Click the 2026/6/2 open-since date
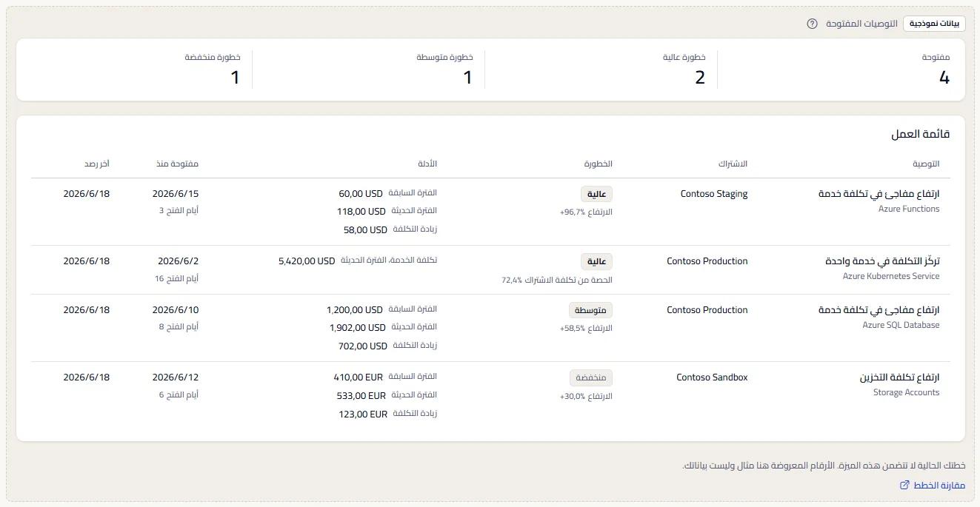980x507 pixels. click(179, 261)
